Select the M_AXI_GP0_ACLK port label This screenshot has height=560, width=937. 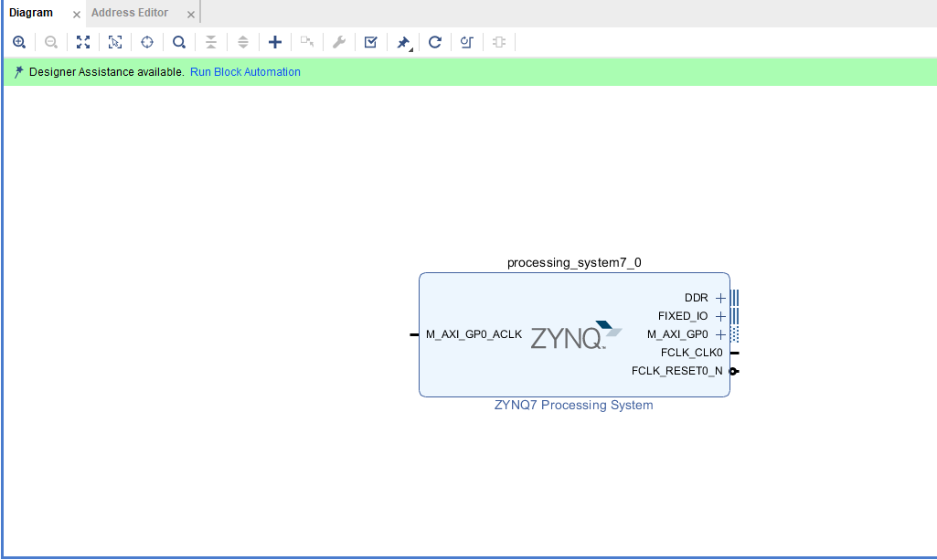tap(474, 335)
